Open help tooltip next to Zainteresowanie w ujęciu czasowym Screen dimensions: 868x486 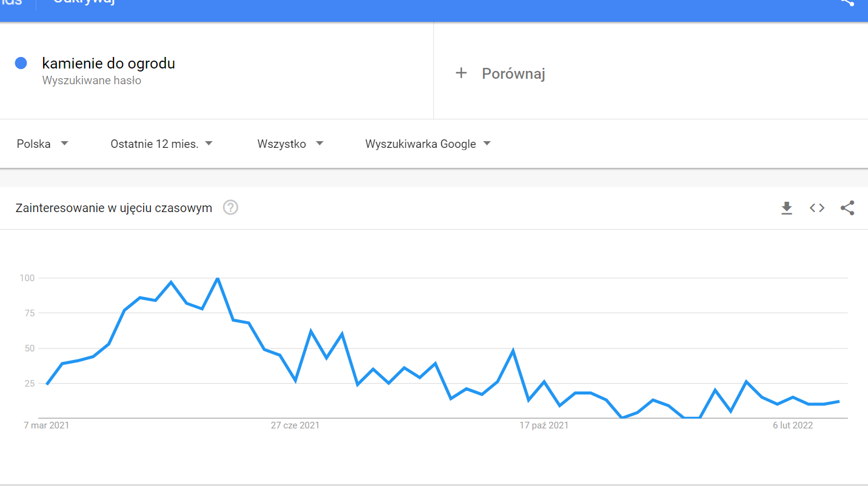pos(230,208)
